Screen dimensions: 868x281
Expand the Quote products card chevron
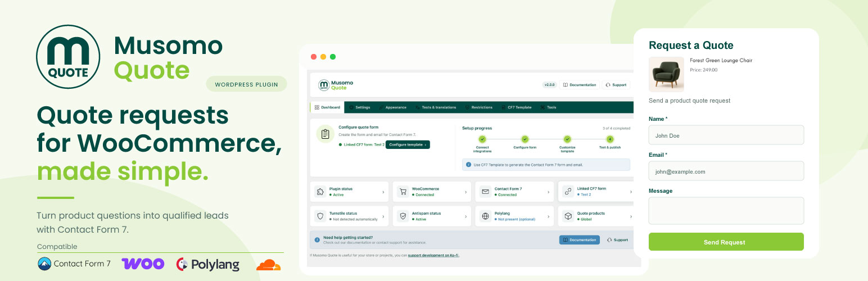pyautogui.click(x=630, y=216)
